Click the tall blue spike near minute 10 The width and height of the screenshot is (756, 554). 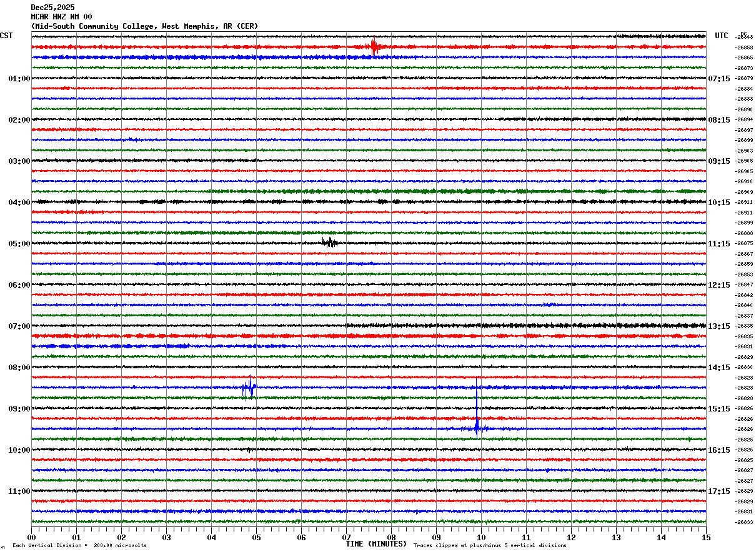point(477,406)
